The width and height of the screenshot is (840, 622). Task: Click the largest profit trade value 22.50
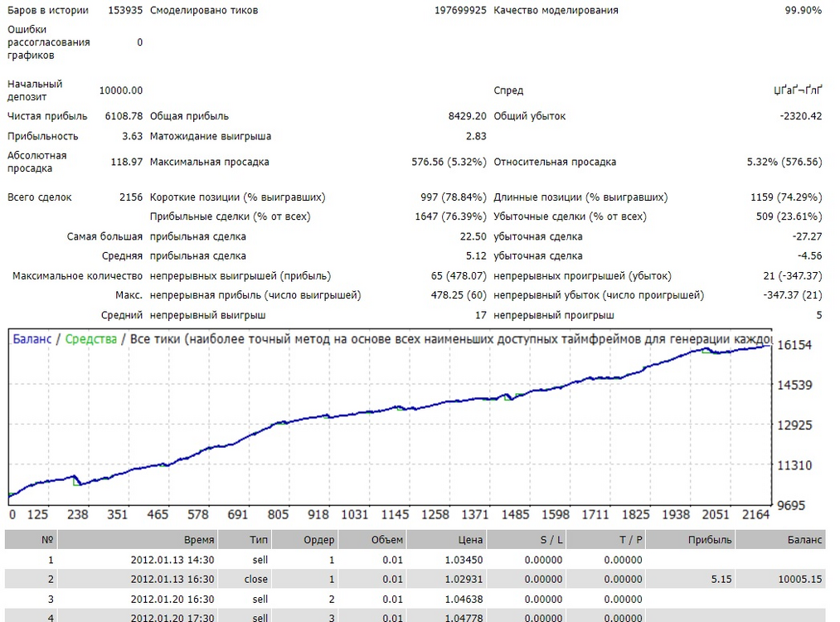[473, 237]
